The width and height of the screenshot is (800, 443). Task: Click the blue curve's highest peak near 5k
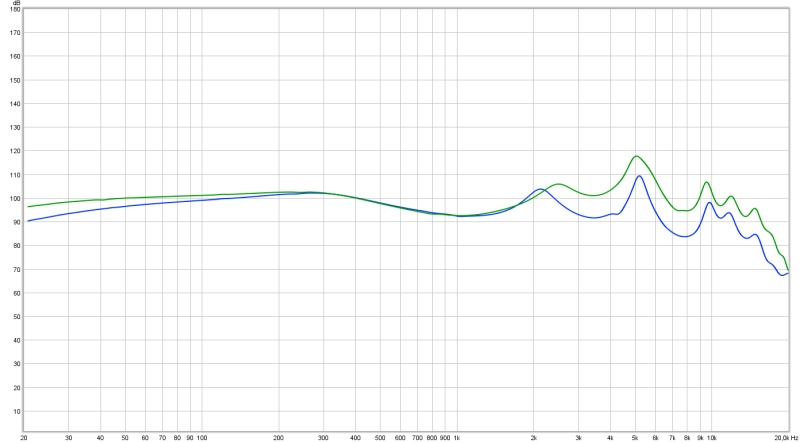(639, 176)
